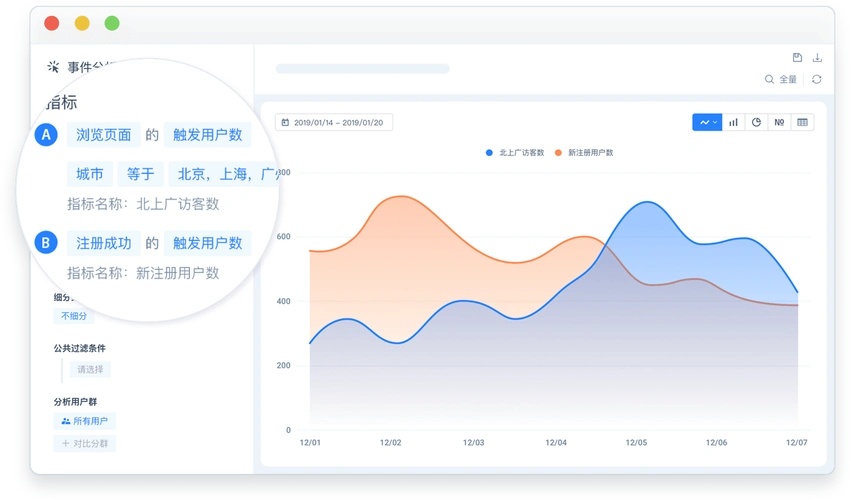851x500 pixels.
Task: Click the refresh icon
Action: pos(816,79)
